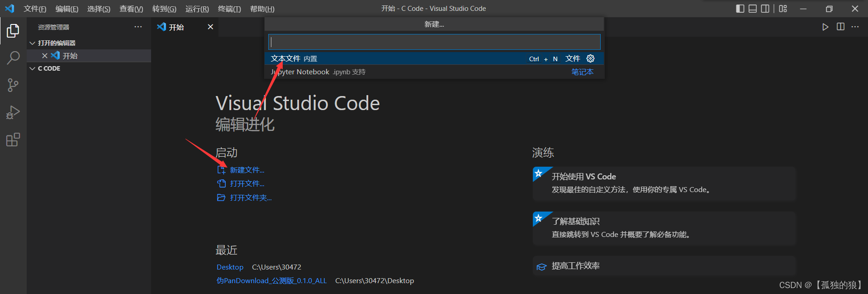Screen dimensions: 868x294
Task: Click the 打开文件夹... link
Action: coord(251,198)
